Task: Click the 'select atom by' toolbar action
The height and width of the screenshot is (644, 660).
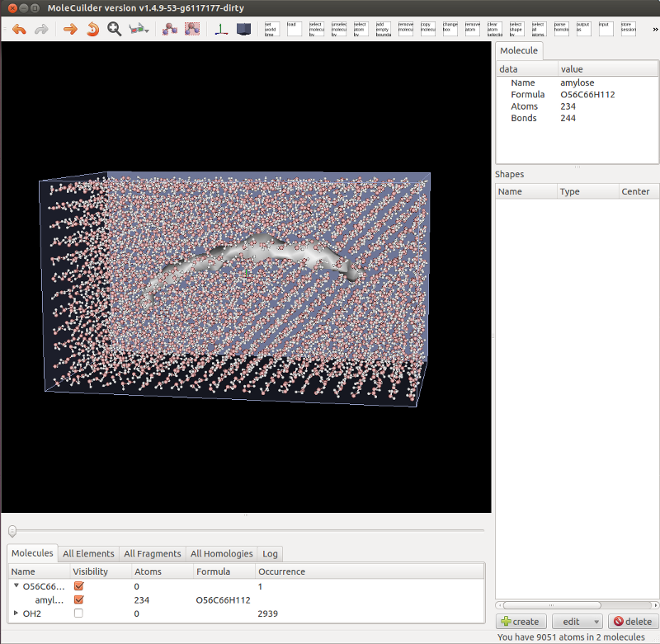Action: pyautogui.click(x=361, y=29)
